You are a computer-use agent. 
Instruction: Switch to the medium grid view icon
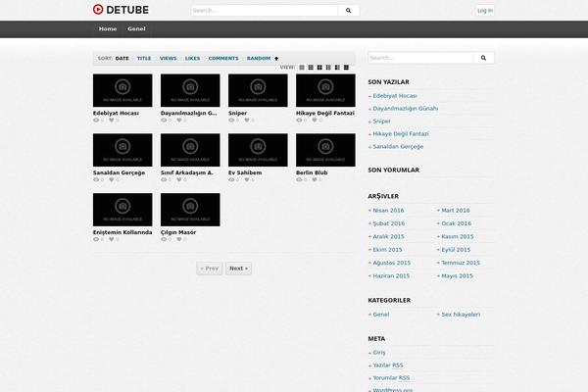[x=319, y=68]
